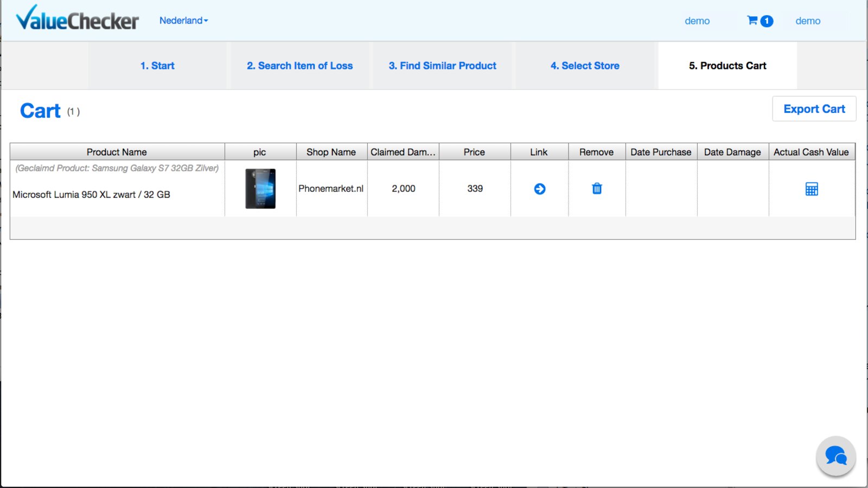The height and width of the screenshot is (488, 868).
Task: Switch to 2. Search Item of Loss tab
Action: tap(300, 66)
